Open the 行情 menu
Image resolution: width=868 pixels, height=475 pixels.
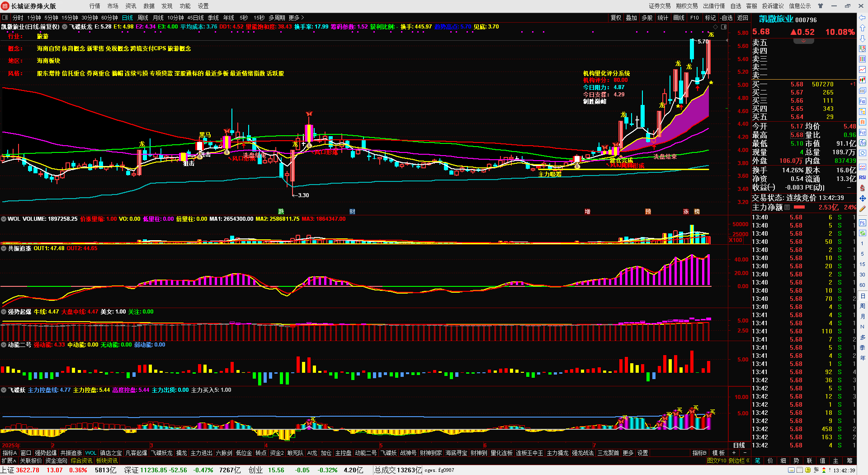95,6
